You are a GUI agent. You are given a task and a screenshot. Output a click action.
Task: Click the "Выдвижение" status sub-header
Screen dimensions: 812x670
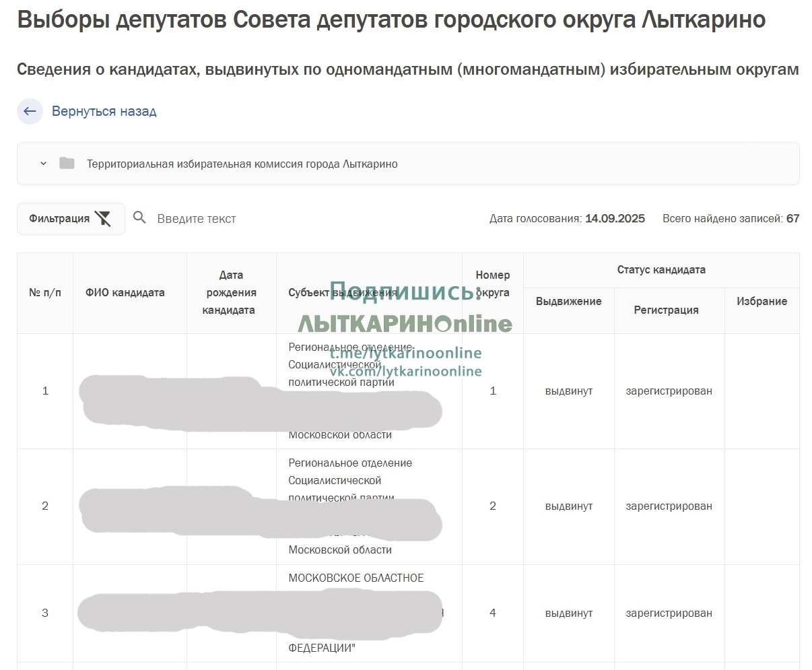click(x=568, y=302)
